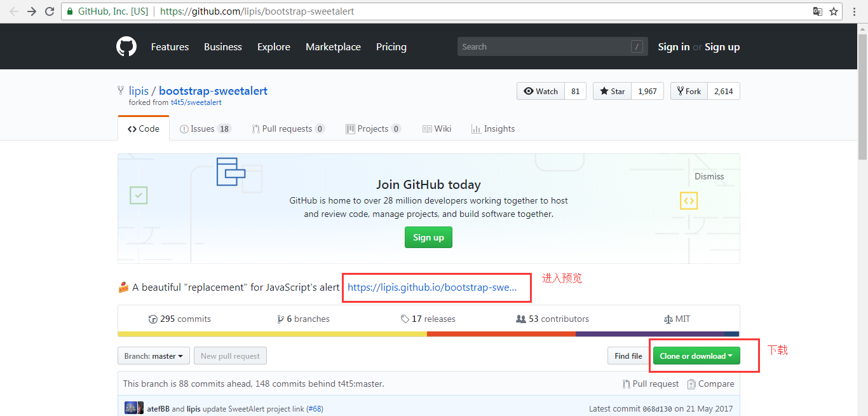Open the Business menu item
The width and height of the screenshot is (868, 416).
[223, 47]
